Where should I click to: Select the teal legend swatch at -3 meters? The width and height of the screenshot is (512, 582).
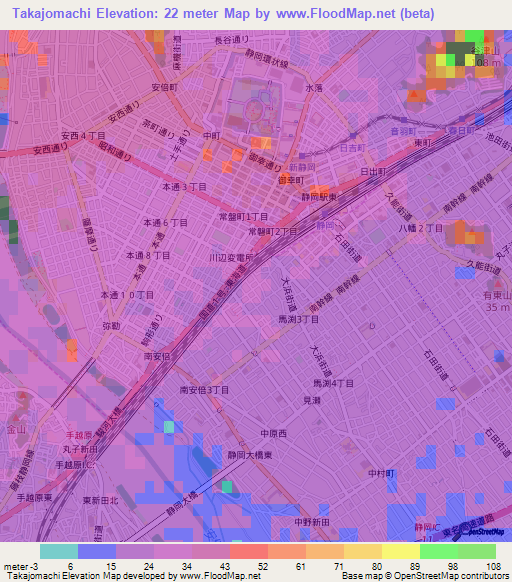coord(59,552)
